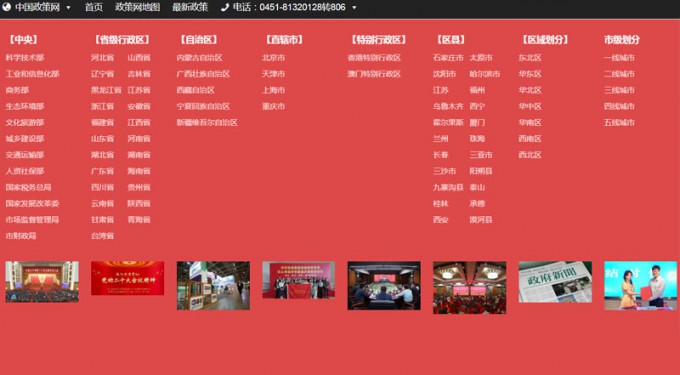Open the 首页 menu item
This screenshot has height=375, width=680.
(94, 7)
